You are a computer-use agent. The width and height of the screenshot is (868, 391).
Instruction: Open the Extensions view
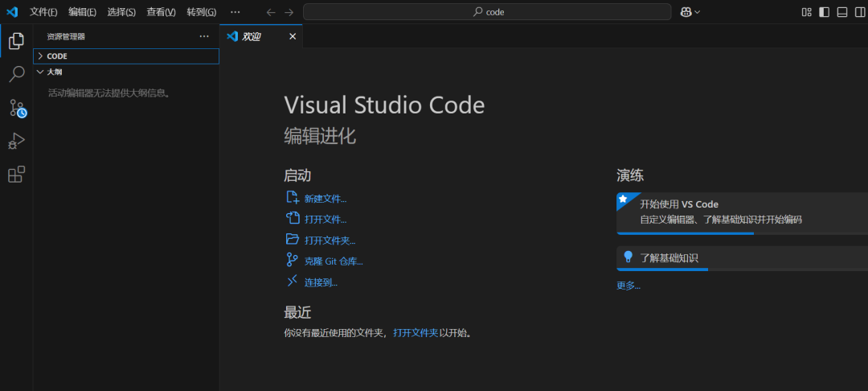17,174
